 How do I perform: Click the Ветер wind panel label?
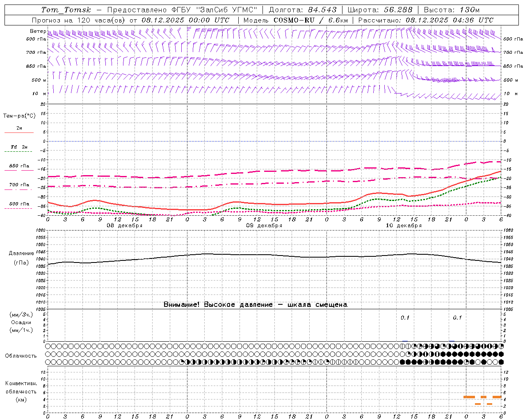point(38,31)
